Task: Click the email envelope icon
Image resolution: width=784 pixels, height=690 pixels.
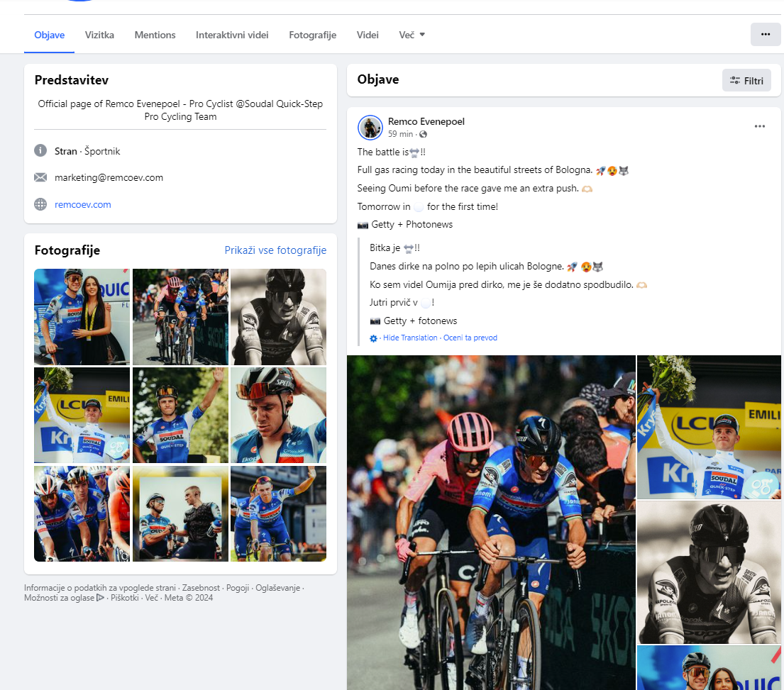Action: [x=40, y=177]
